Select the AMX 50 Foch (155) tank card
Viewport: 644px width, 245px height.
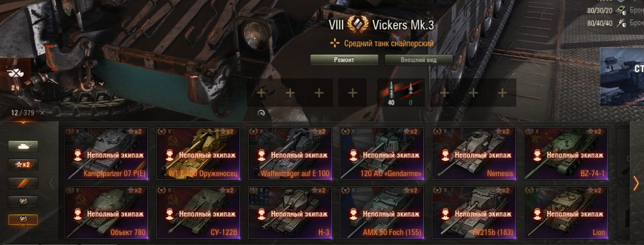click(382, 213)
